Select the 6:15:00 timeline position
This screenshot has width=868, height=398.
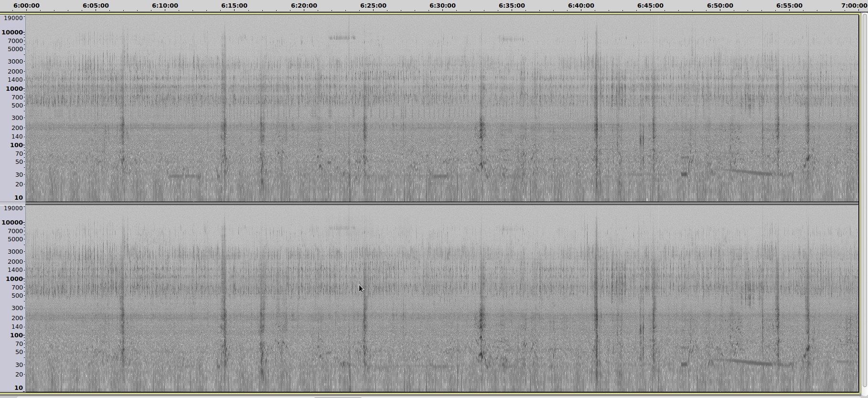(234, 6)
